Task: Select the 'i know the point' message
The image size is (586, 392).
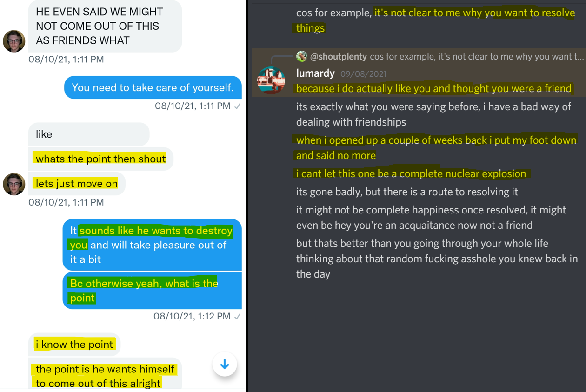Action: (74, 345)
